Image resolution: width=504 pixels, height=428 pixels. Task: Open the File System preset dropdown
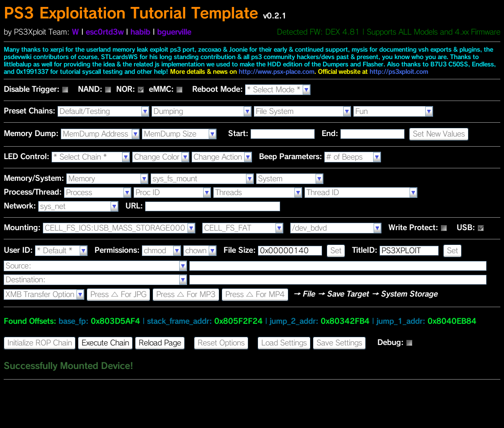[x=302, y=111]
